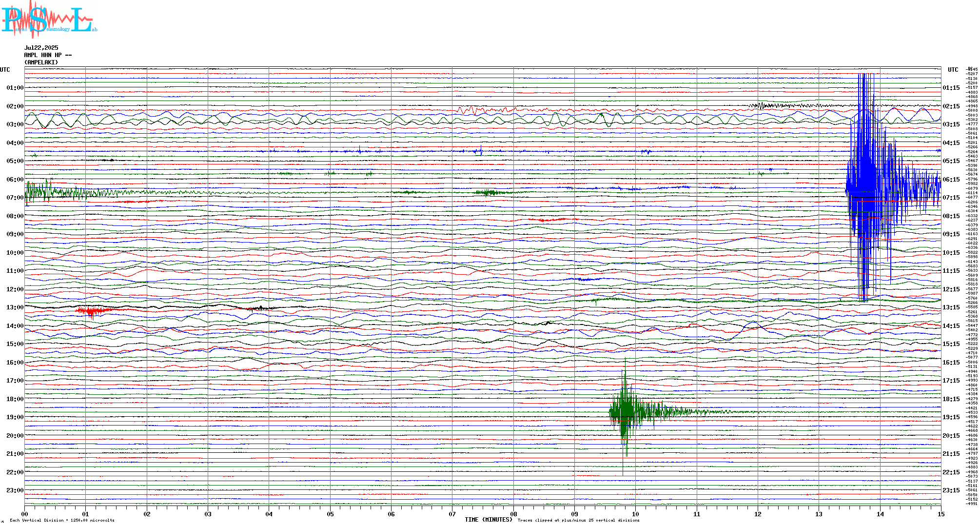Click minute tick 15 on bottom axis
Screen dimensions: 980x527
click(x=941, y=514)
